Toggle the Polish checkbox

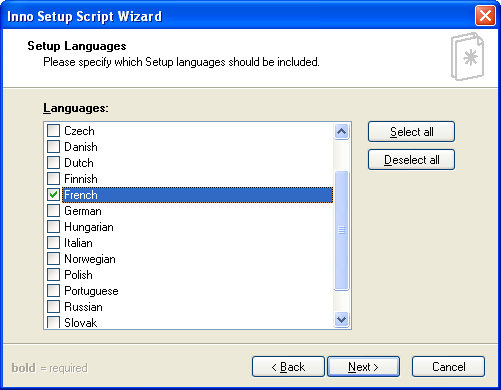(x=53, y=275)
